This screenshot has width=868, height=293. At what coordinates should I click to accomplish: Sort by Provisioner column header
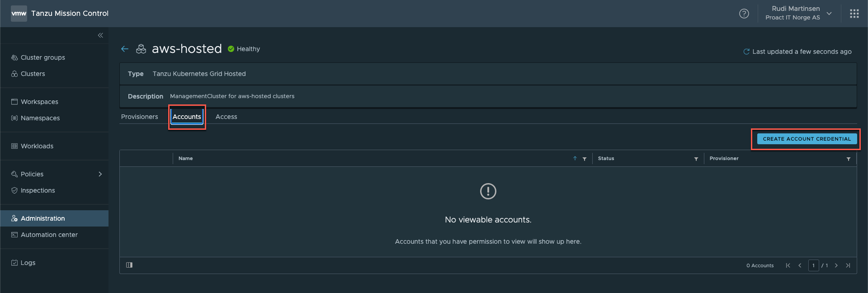(724, 158)
